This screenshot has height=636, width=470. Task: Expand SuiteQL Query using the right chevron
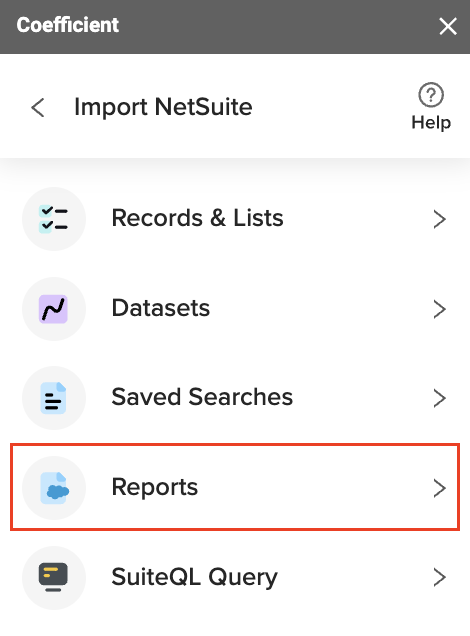tap(440, 578)
